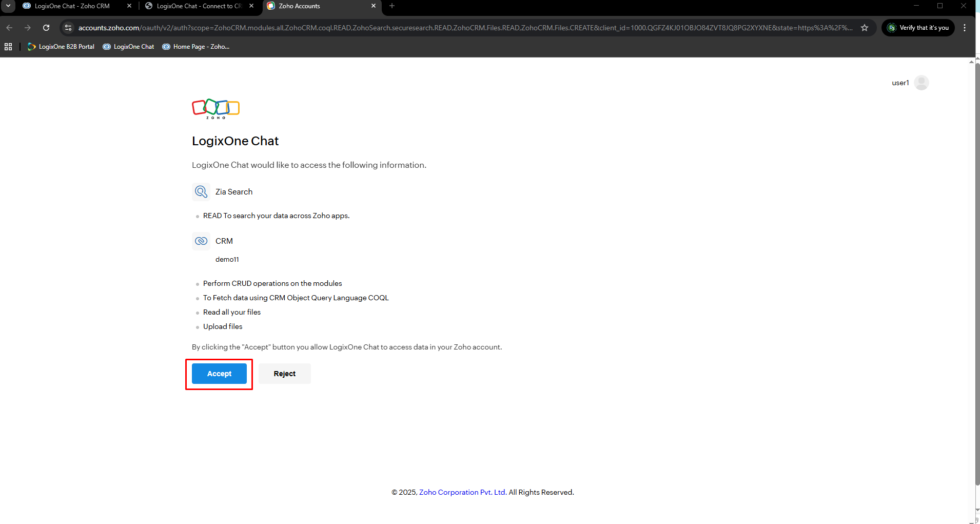The width and height of the screenshot is (980, 524).
Task: Select the Zoho Accounts tab
Action: coord(299,6)
